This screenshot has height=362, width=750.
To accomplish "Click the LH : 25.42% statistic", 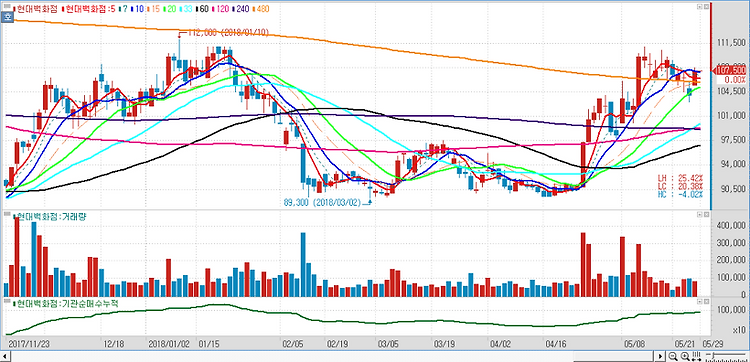I will 680,178.
